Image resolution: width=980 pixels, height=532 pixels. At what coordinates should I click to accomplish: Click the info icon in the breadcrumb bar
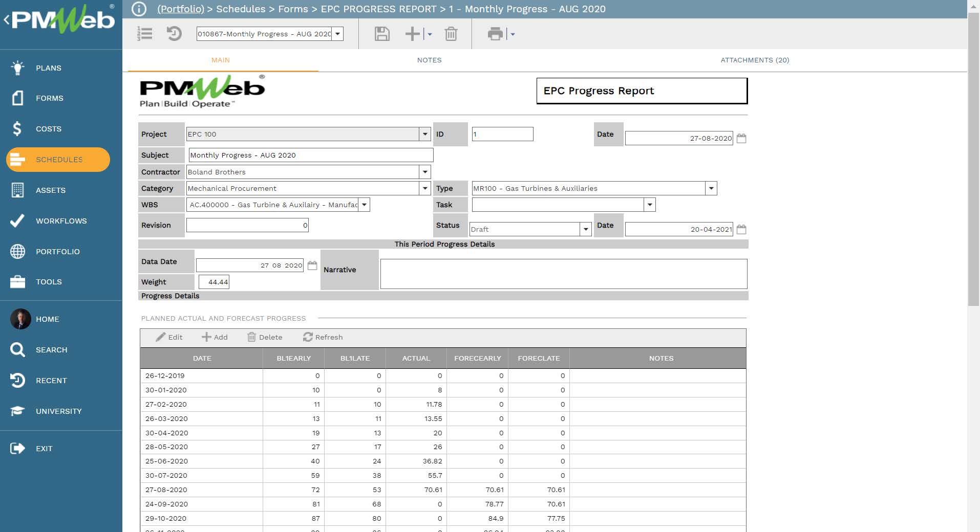click(x=139, y=9)
